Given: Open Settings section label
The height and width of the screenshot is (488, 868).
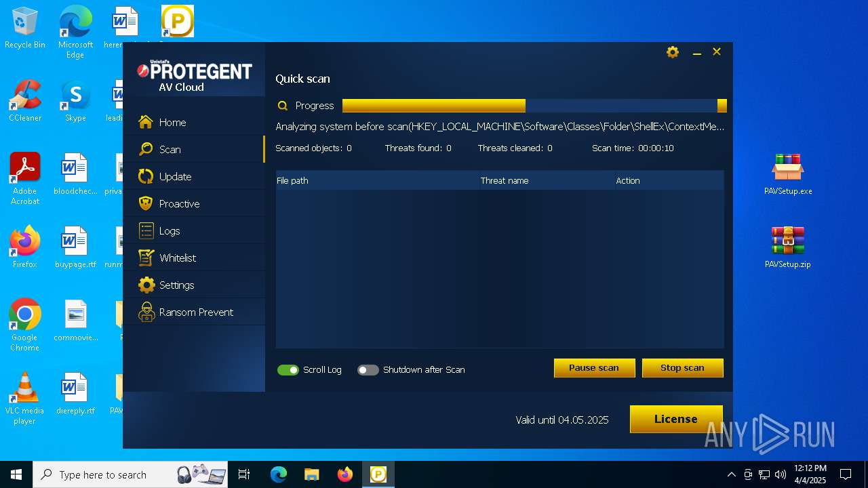Looking at the screenshot, I should (176, 285).
